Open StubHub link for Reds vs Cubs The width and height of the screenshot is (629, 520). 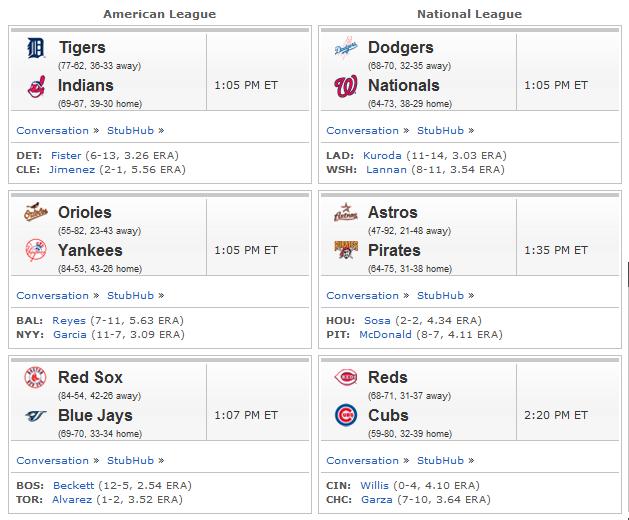(440, 461)
